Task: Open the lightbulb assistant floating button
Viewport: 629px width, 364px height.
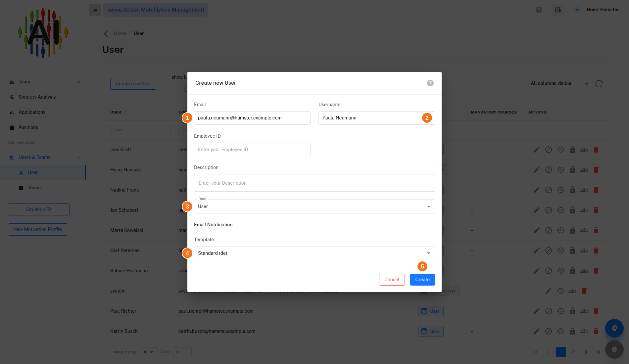Action: coord(614,328)
